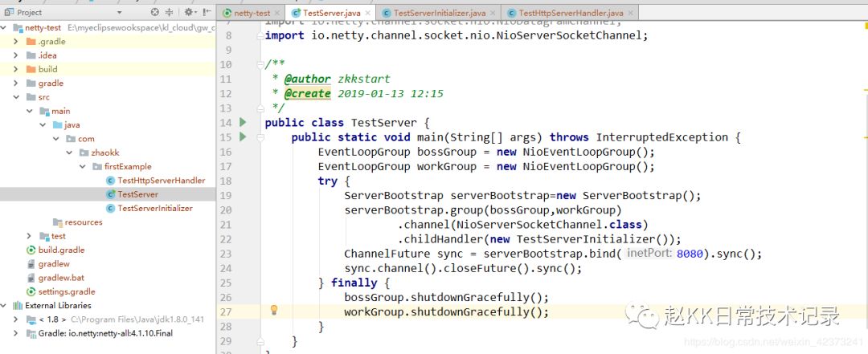Screen dimensions: 868x354
Task: Click the build orange folder icon
Action: click(31, 69)
